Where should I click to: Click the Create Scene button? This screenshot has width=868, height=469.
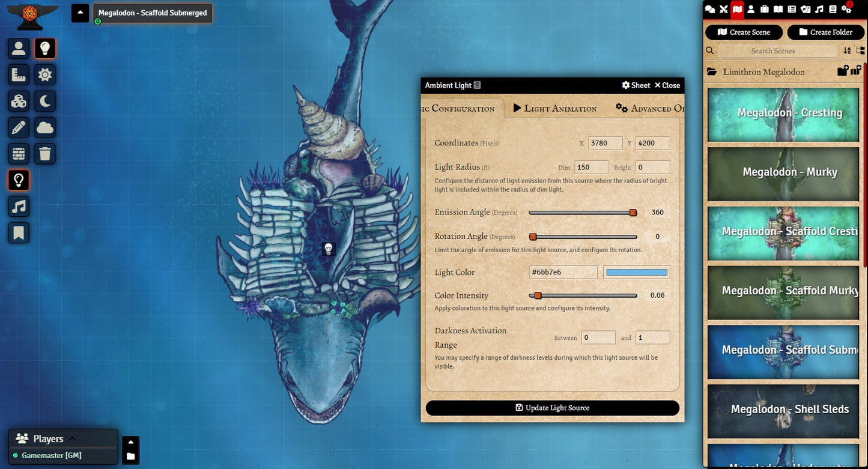coord(744,32)
